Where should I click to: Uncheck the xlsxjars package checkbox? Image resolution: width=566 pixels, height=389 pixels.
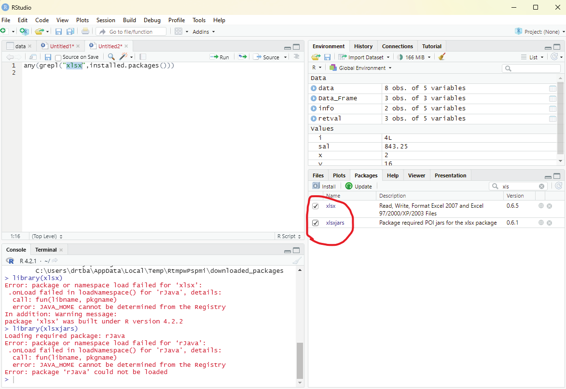click(x=315, y=223)
